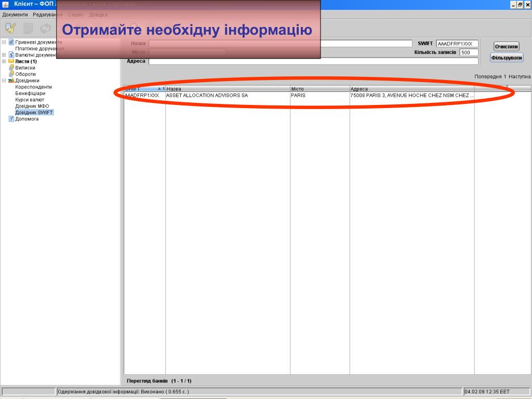Screen dimensions: 532x399
Task: Click the Листи envelope icon
Action: point(11,61)
